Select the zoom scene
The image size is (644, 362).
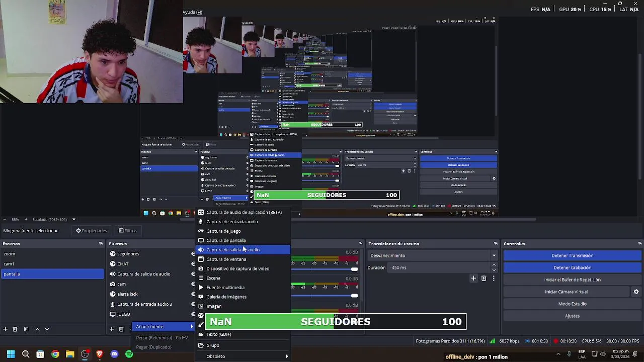coord(52,254)
